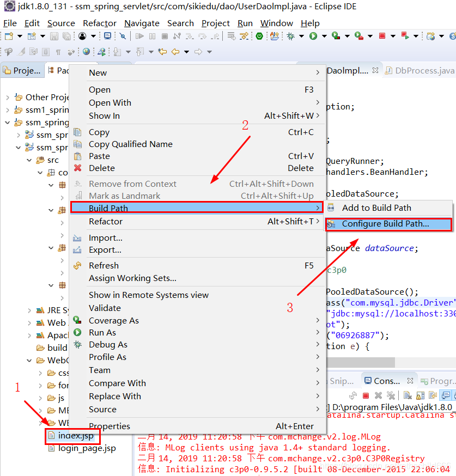Screen dimensions: 456x476
Task: Click Clear Console page icon
Action: coord(408,395)
